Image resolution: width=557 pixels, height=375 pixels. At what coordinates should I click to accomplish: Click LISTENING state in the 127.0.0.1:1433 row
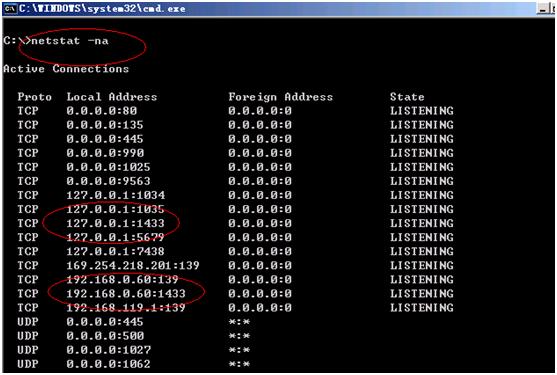click(422, 223)
